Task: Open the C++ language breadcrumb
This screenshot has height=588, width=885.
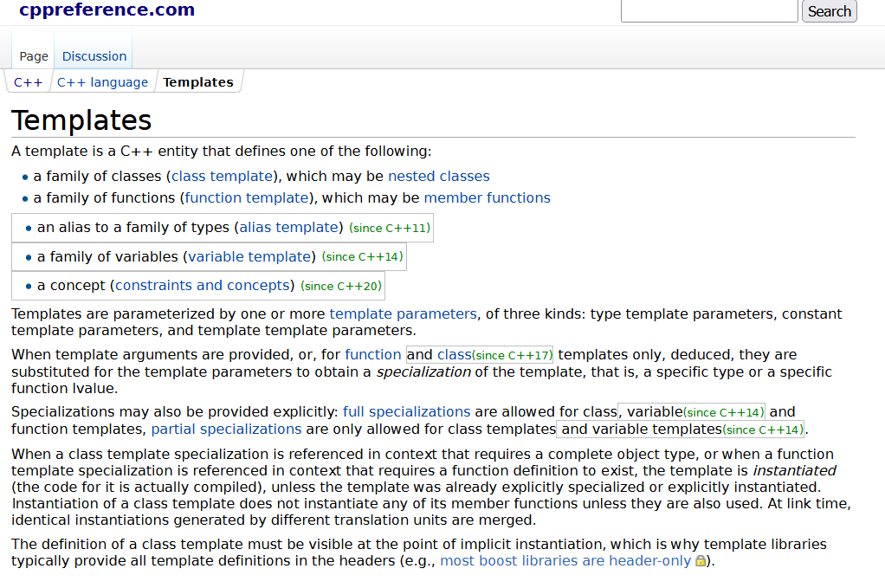Action: (x=102, y=82)
